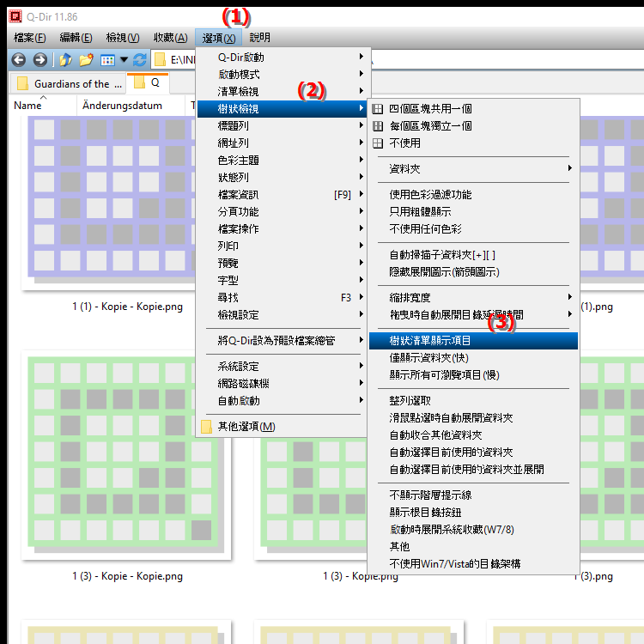
Task: Expand the 色彩主題 submenu
Action: 282,161
